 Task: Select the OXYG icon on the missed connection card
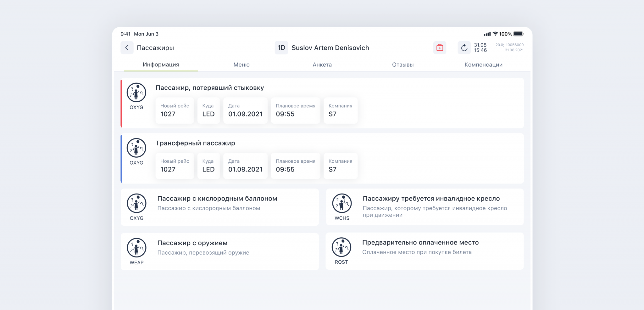pos(136,93)
